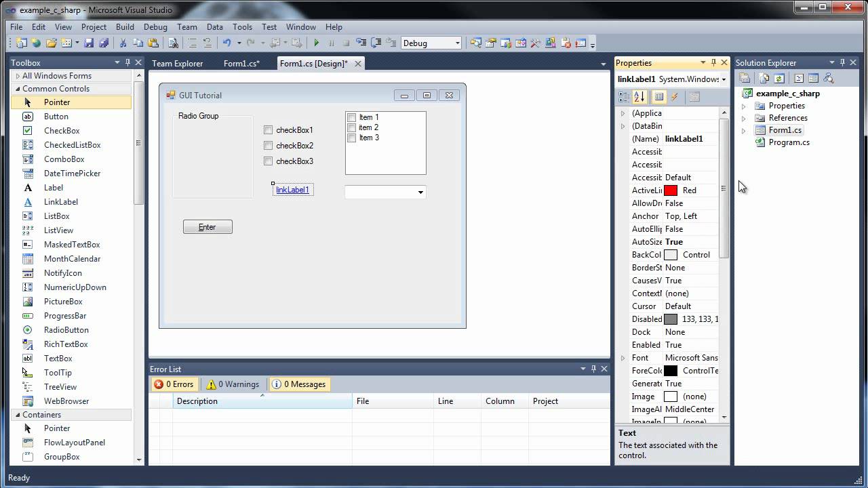Open the linkLabel1 object selector dropdown

[x=724, y=79]
